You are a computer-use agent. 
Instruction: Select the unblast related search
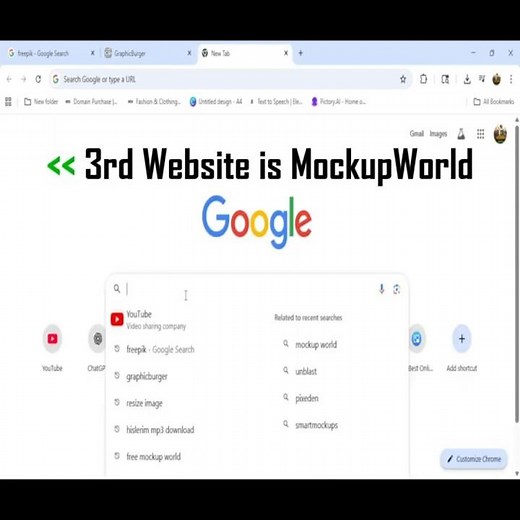coord(300,371)
